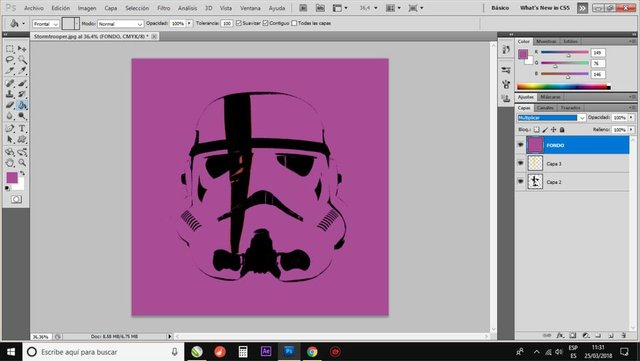Image resolution: width=640 pixels, height=361 pixels.
Task: Select the Lasso tool
Action: click(10, 60)
